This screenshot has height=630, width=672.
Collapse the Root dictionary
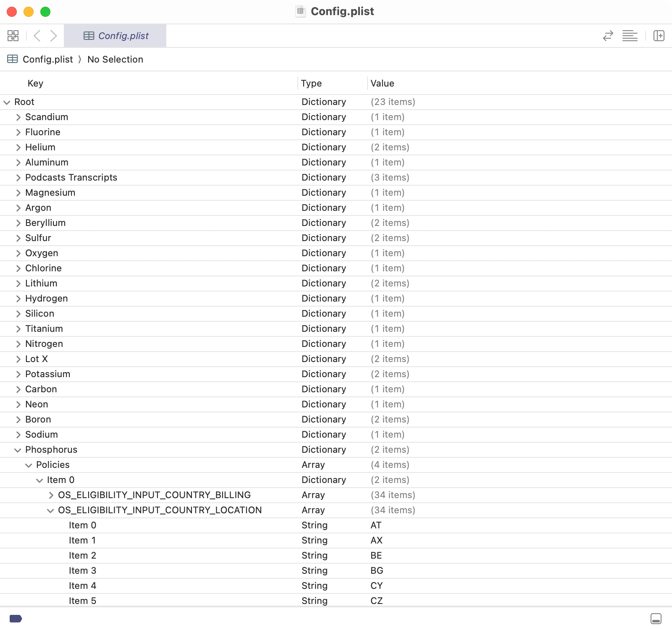7,102
